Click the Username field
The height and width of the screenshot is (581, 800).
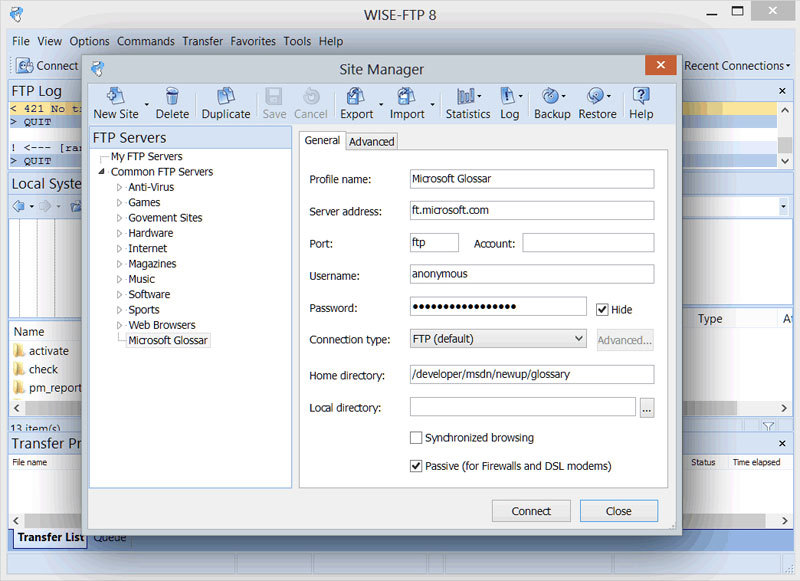(532, 274)
